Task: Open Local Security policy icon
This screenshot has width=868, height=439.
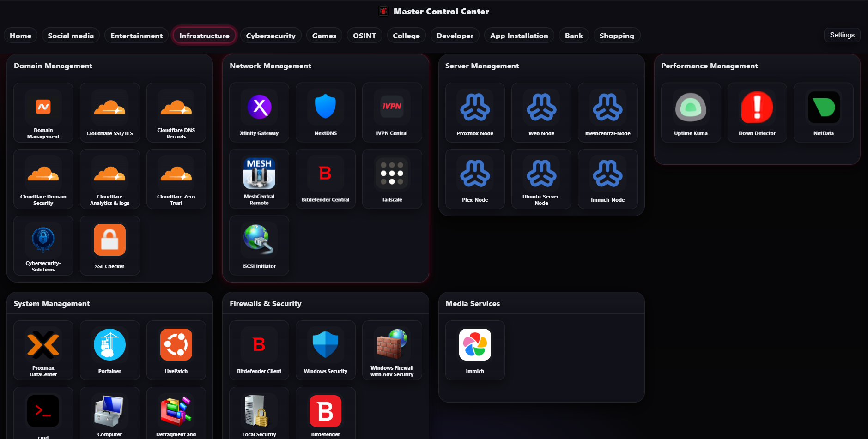Action: (259, 414)
